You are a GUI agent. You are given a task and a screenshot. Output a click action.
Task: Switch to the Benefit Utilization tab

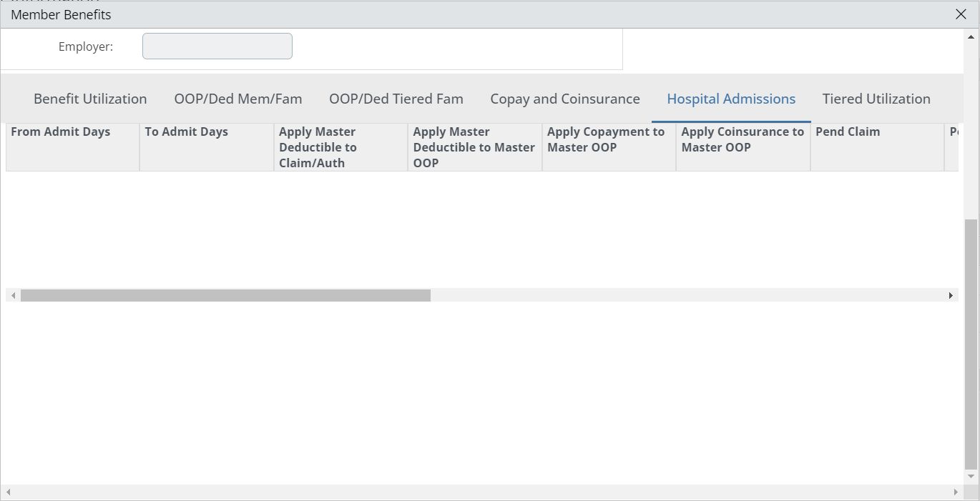coord(90,99)
